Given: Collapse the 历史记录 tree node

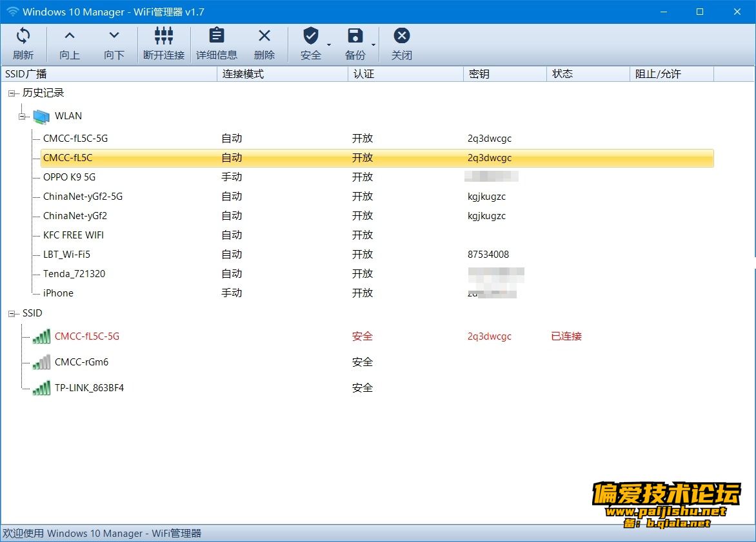Looking at the screenshot, I should pyautogui.click(x=12, y=93).
